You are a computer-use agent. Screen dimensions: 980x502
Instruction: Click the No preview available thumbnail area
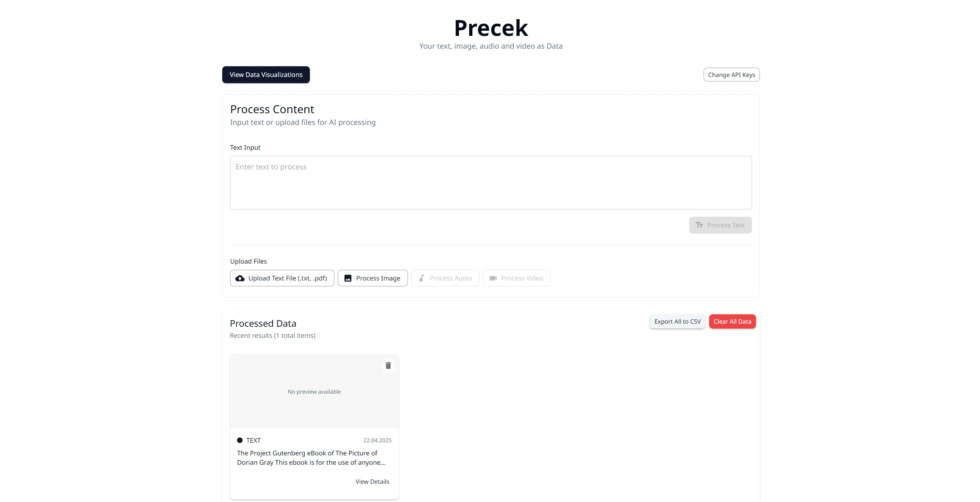(x=314, y=392)
